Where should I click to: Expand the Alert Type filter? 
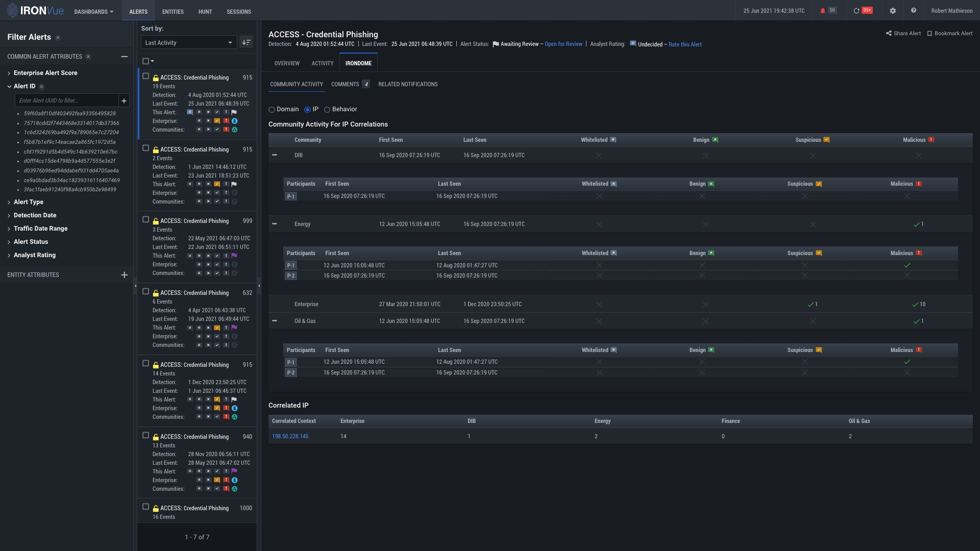[x=29, y=202]
